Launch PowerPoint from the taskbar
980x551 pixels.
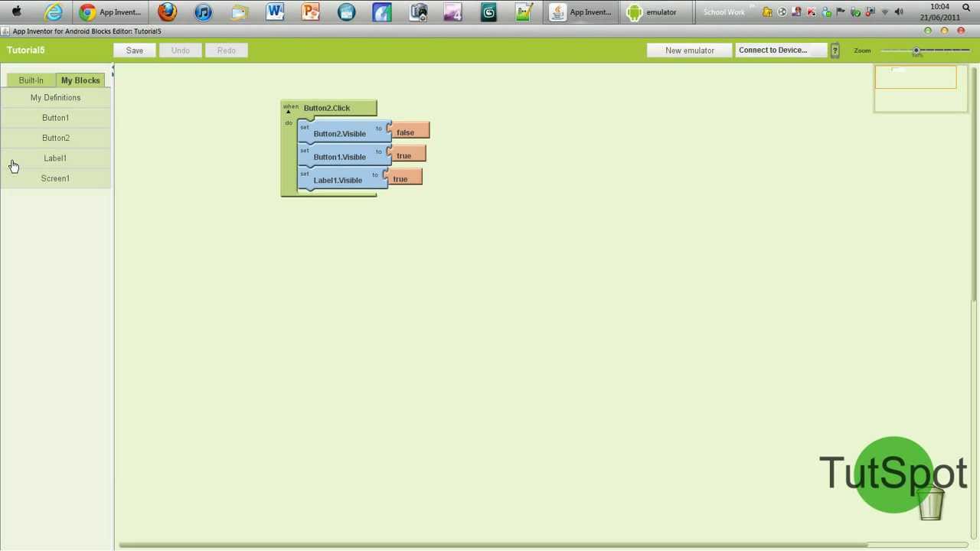(310, 11)
